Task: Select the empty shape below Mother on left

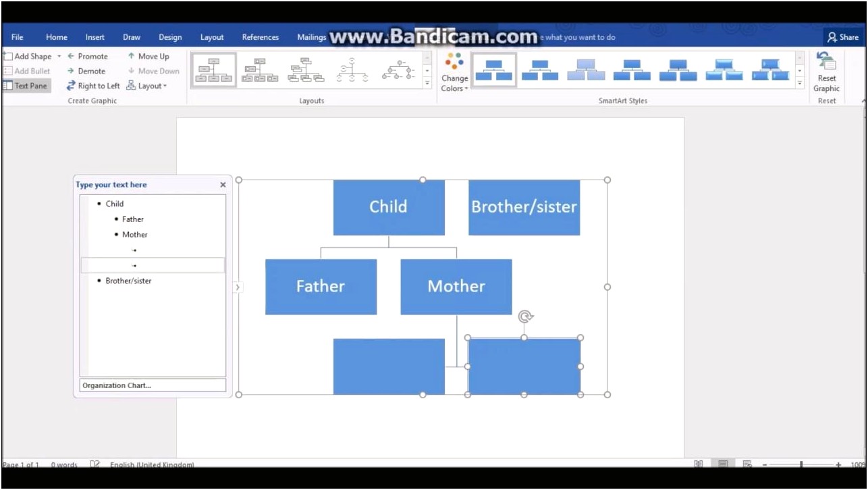Action: tap(389, 366)
